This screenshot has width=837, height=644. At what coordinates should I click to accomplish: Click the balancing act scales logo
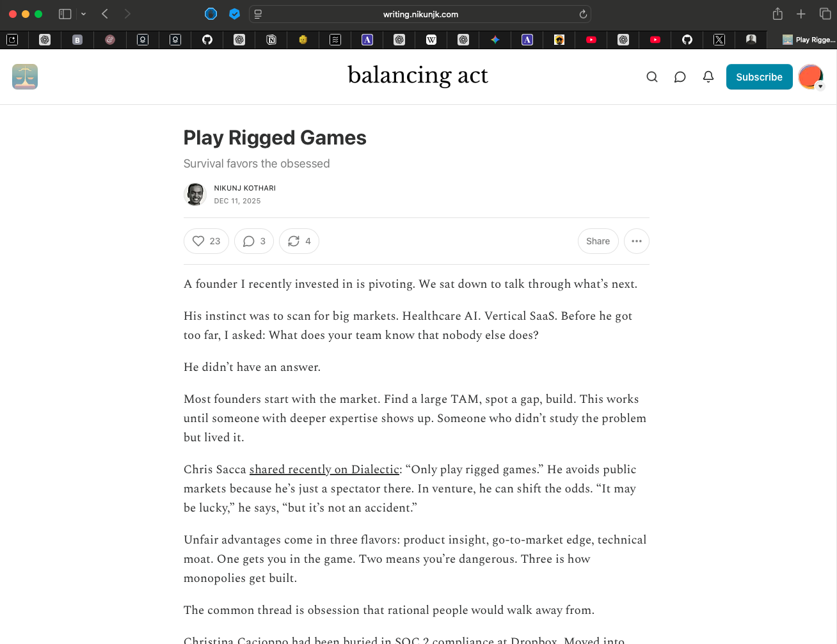pyautogui.click(x=25, y=77)
